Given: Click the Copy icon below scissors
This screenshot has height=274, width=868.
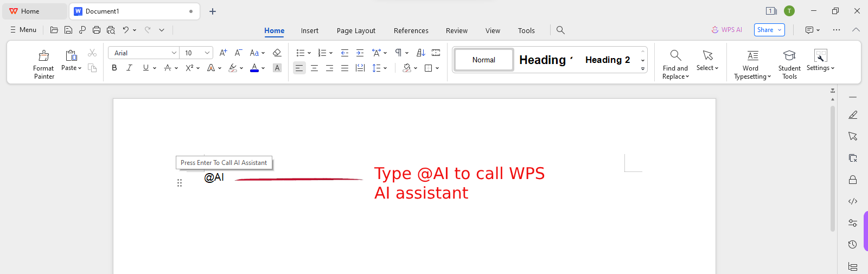Looking at the screenshot, I should tap(92, 68).
